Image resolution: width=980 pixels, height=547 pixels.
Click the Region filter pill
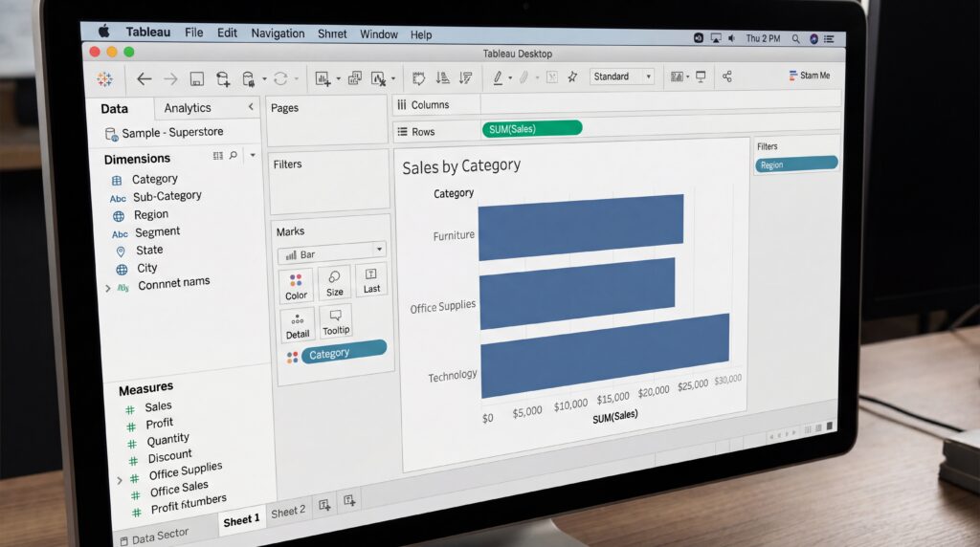(x=796, y=164)
